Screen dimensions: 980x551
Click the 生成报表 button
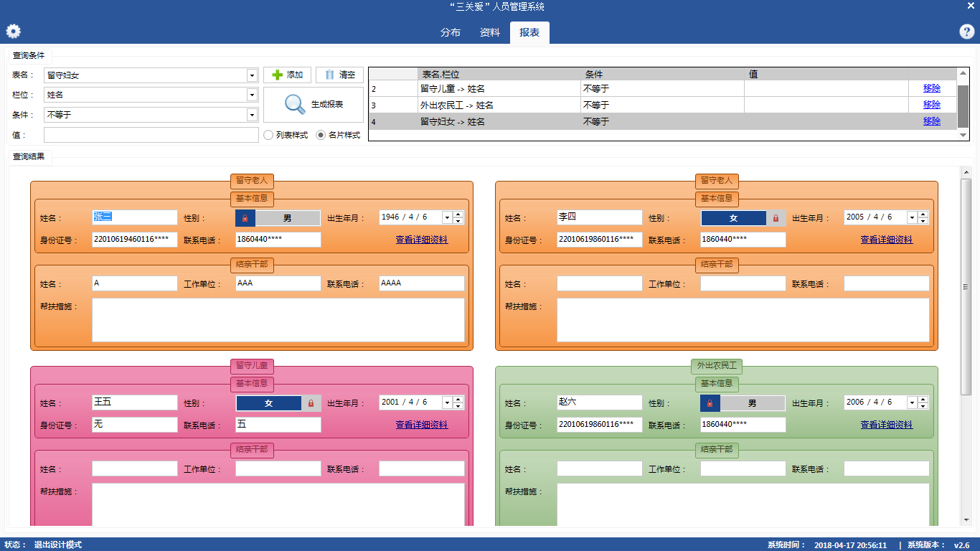pyautogui.click(x=314, y=105)
